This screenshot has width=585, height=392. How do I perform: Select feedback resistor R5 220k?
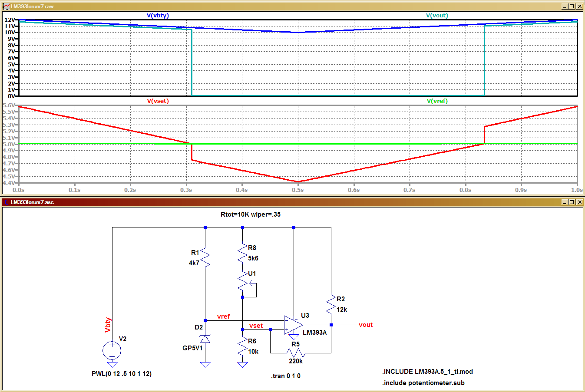[296, 353]
